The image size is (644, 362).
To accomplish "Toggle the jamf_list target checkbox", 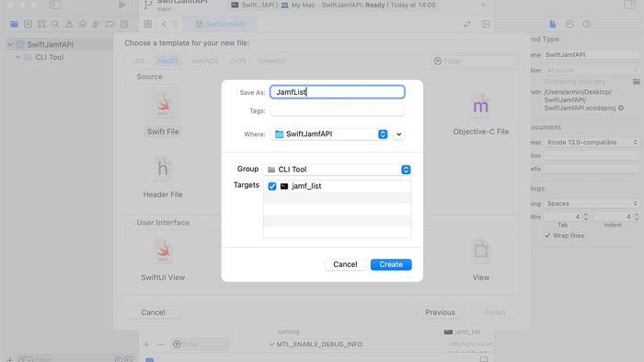I will pos(272,186).
